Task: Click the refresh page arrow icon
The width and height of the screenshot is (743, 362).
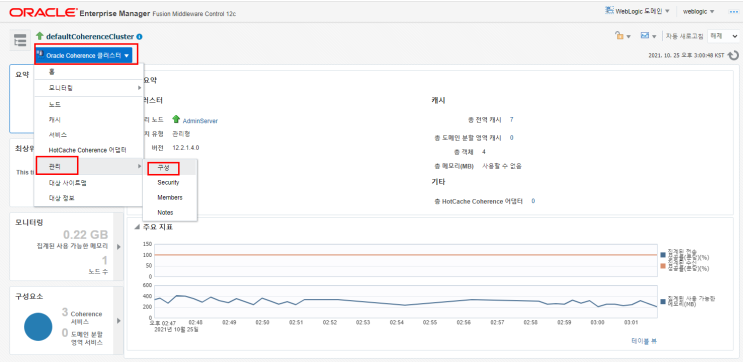Action: click(733, 55)
